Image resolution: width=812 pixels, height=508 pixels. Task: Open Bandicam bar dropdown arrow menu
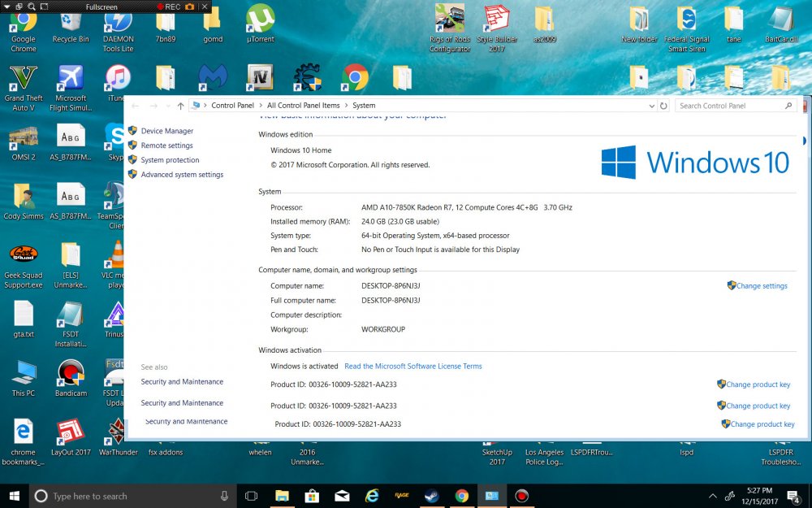click(x=6, y=7)
